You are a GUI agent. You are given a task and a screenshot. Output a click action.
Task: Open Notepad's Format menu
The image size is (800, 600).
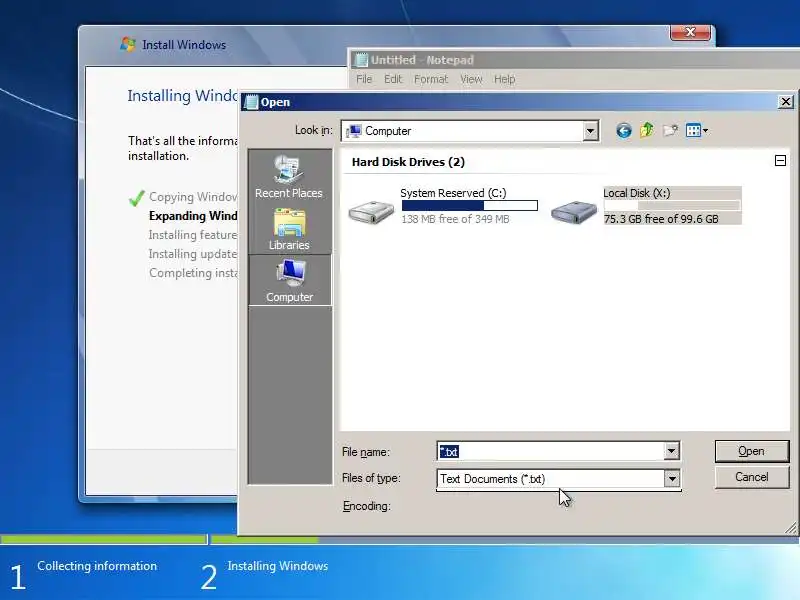431,79
